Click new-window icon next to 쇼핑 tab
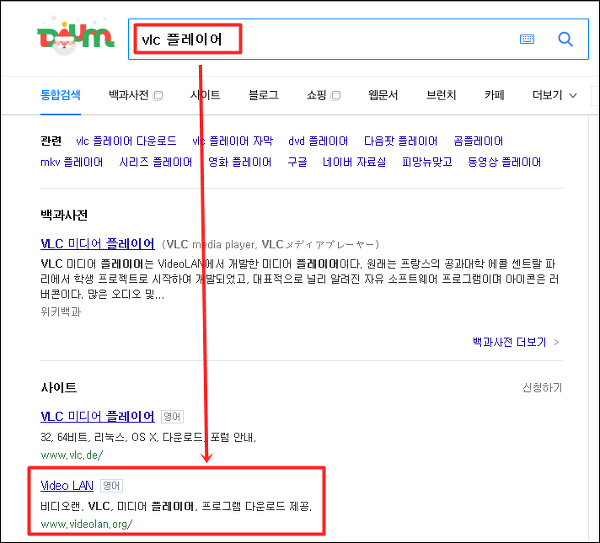Image resolution: width=600 pixels, height=543 pixels. 336,95
